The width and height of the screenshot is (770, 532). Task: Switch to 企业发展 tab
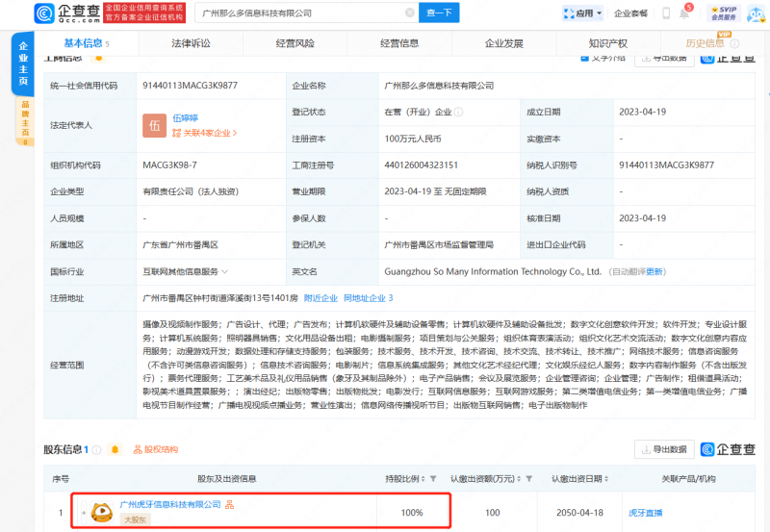pyautogui.click(x=503, y=43)
